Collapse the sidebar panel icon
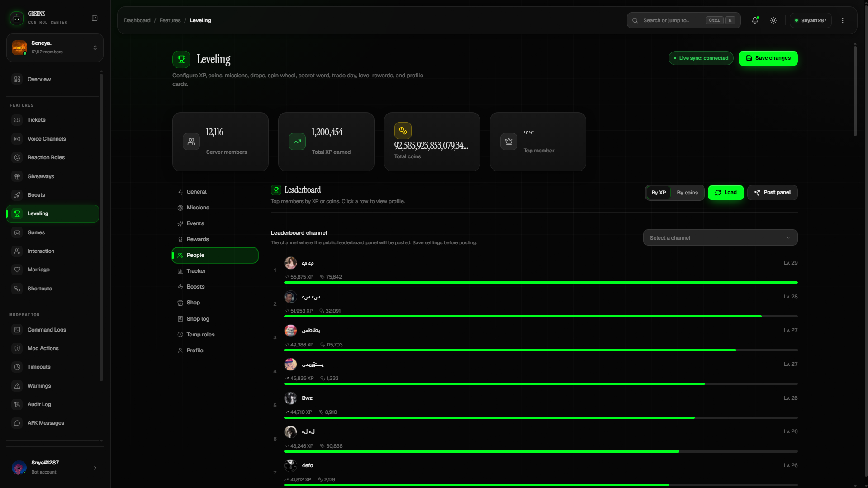868x488 pixels. pos(95,18)
